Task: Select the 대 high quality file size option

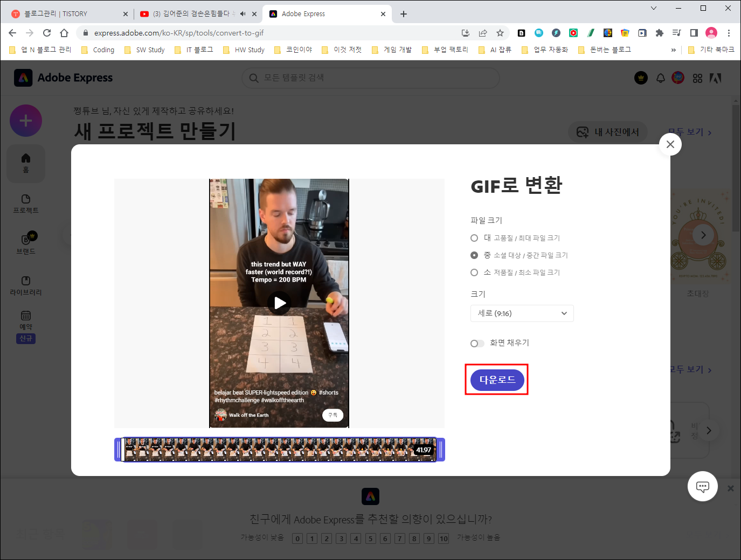Action: click(474, 238)
